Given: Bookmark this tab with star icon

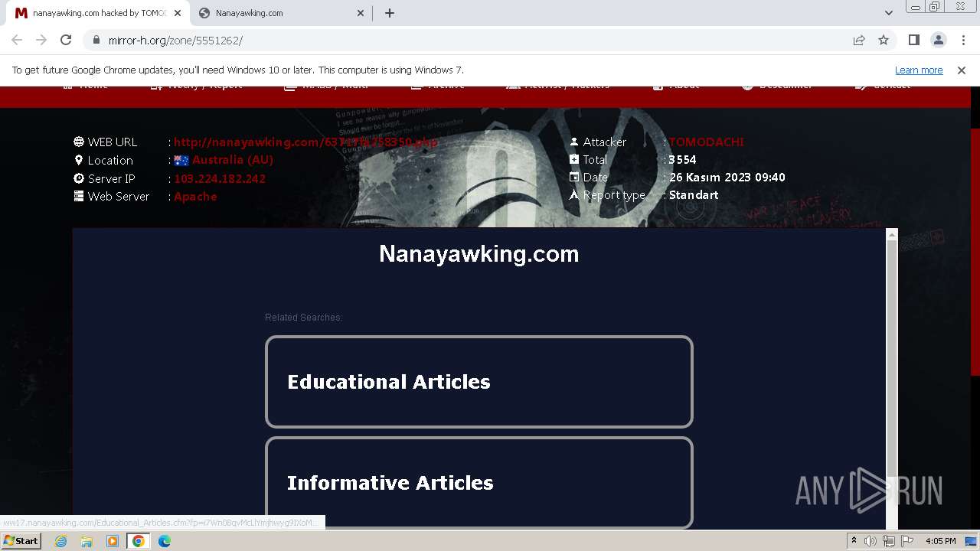Looking at the screenshot, I should click(884, 40).
